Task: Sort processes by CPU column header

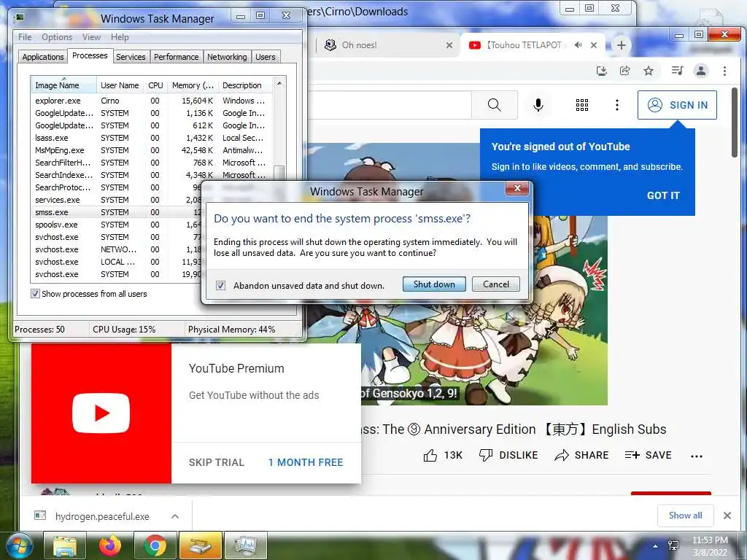Action: [x=155, y=85]
